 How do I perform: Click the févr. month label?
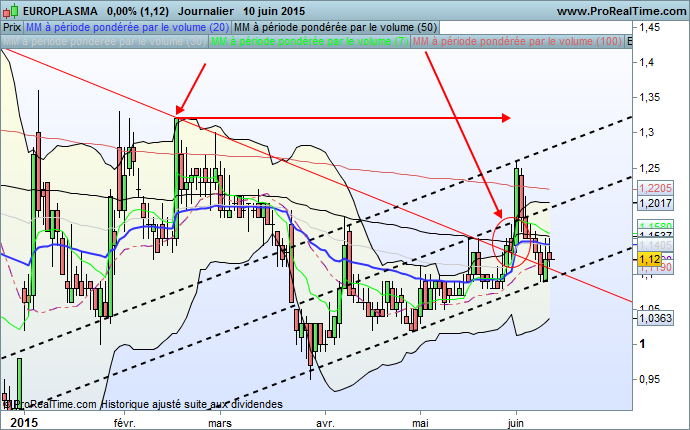pos(125,423)
